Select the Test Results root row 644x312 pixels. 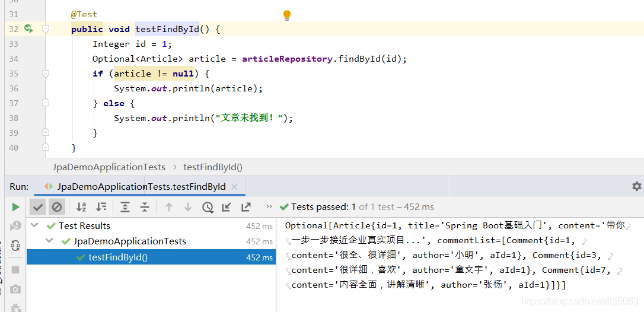click(151, 225)
